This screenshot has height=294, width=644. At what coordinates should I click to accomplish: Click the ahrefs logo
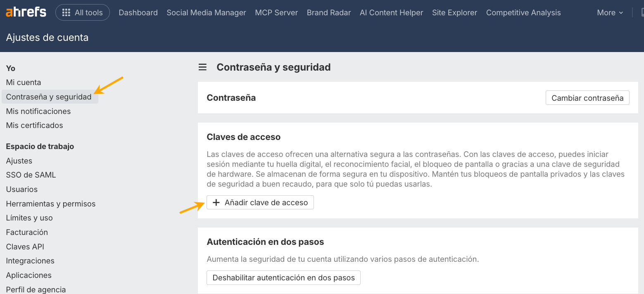coord(26,12)
